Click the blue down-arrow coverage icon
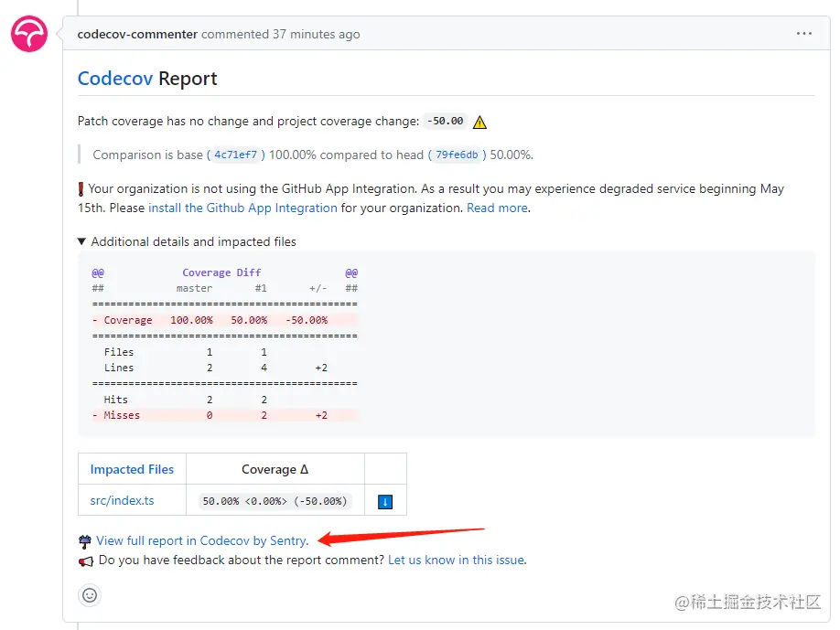This screenshot has height=630, width=840. click(385, 502)
